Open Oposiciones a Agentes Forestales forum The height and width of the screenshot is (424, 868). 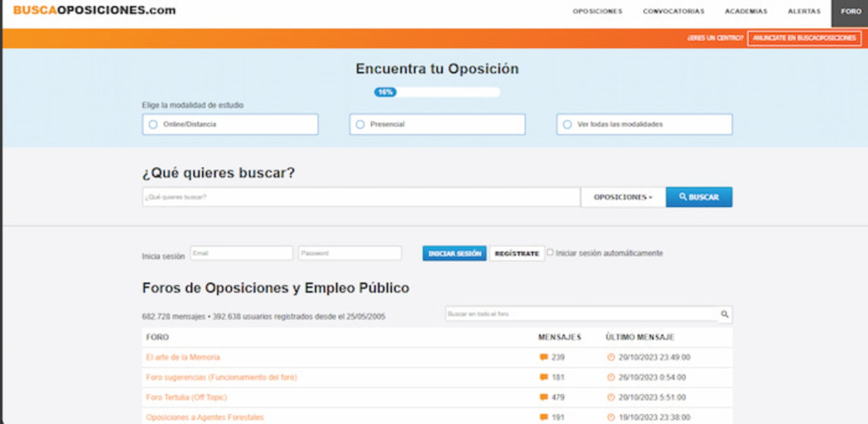[205, 417]
